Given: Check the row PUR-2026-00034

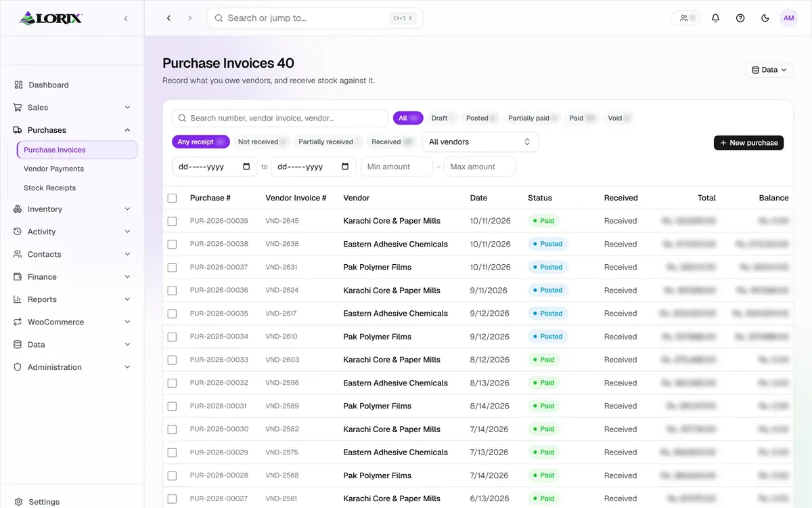Looking at the screenshot, I should [x=172, y=337].
